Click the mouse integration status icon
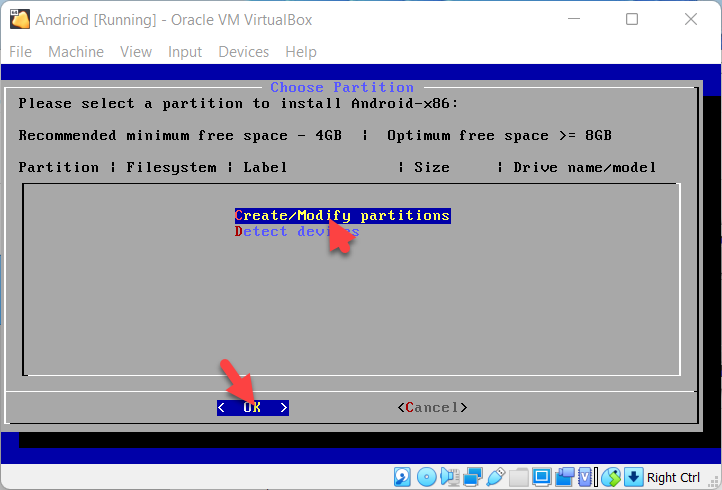 [x=610, y=476]
